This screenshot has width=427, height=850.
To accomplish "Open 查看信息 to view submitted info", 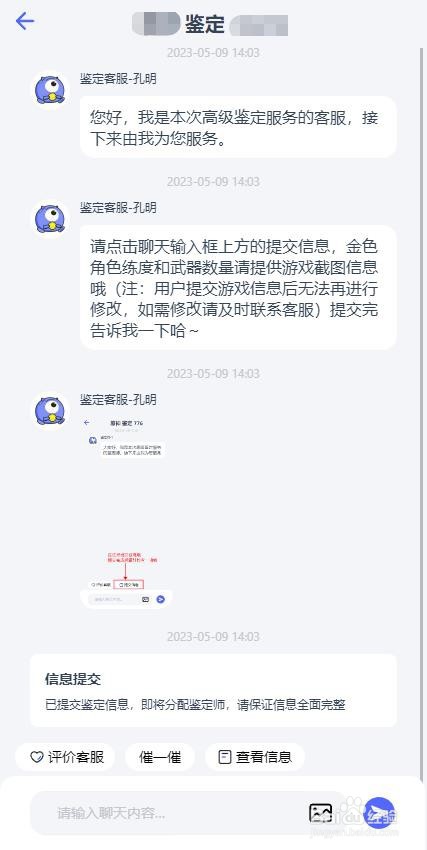I will 255,757.
